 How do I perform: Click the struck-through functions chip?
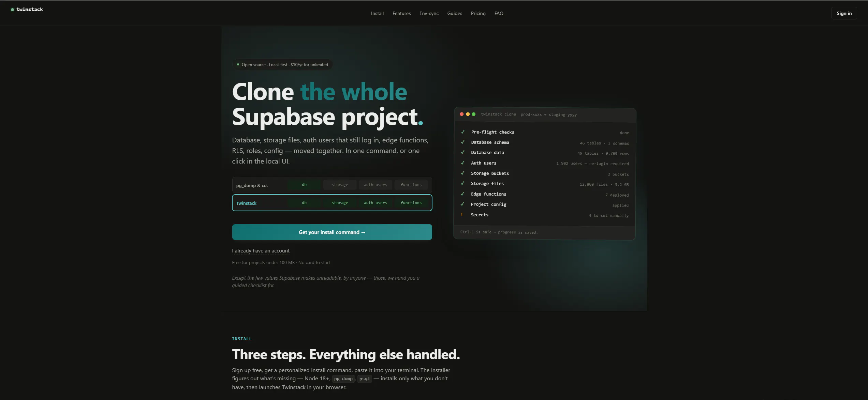(x=411, y=185)
